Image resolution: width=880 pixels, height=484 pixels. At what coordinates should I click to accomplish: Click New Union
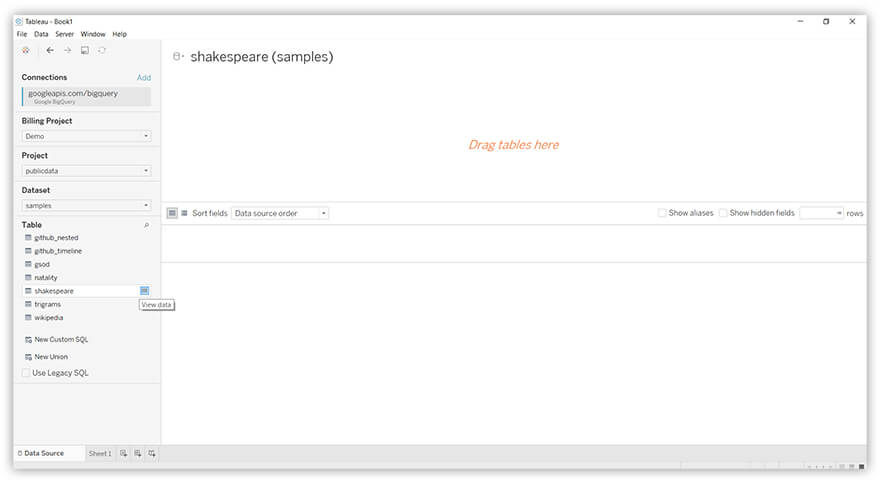[x=51, y=357]
